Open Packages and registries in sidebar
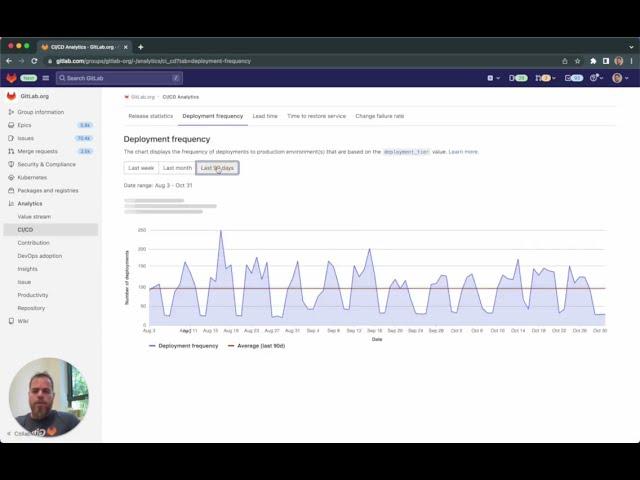Screen dimensions: 640x480 [x=48, y=190]
